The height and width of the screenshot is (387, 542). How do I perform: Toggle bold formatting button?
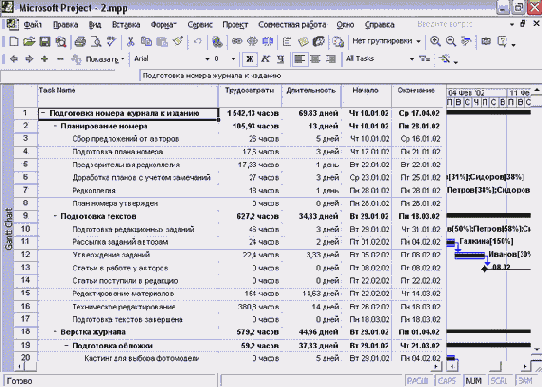(249, 59)
